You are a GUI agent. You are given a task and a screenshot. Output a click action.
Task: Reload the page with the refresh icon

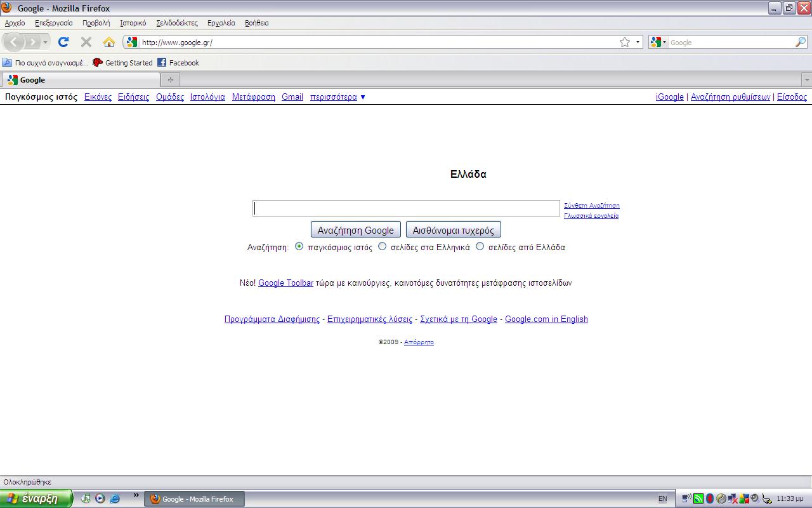[63, 42]
